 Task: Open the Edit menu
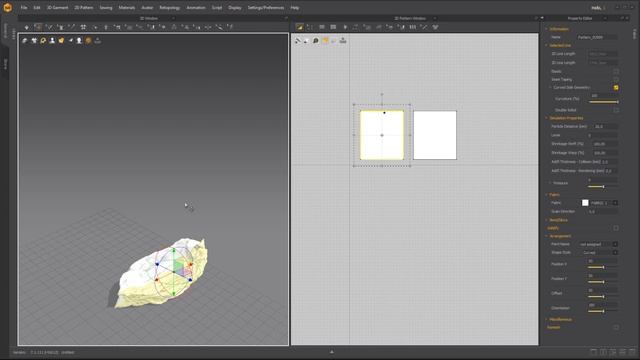coord(37,8)
